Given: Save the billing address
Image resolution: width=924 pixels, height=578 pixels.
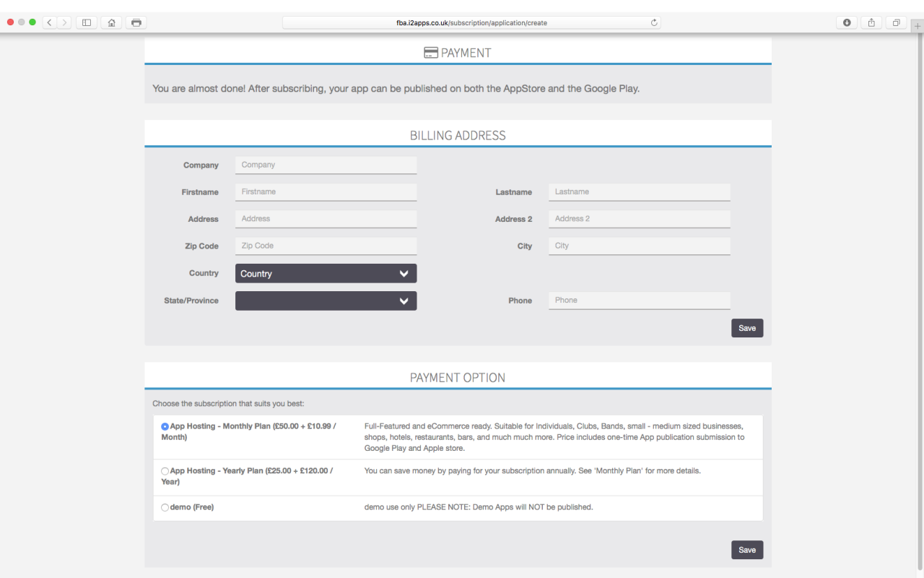Looking at the screenshot, I should click(746, 328).
